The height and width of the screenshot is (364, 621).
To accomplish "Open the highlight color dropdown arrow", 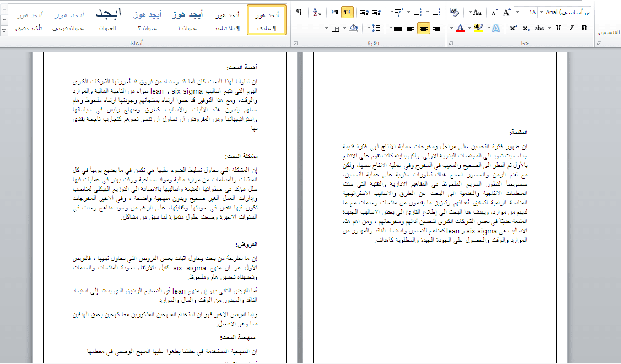I will pos(469,28).
